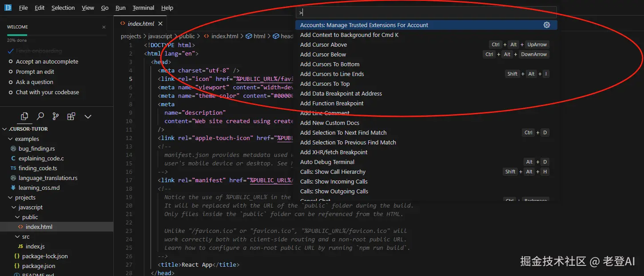Open the File menu
The image size is (644, 276).
23,8
